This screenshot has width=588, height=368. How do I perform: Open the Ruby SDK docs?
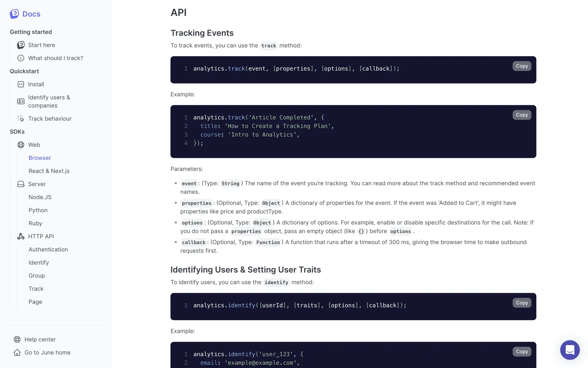coord(35,224)
